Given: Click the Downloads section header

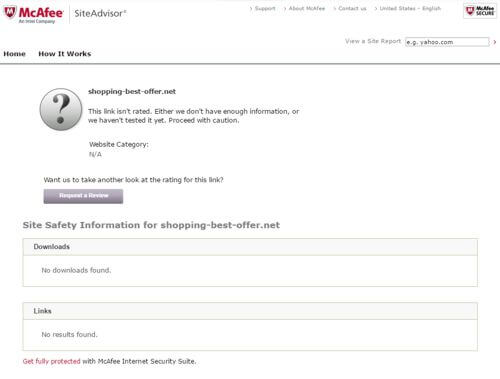Looking at the screenshot, I should coord(250,247).
